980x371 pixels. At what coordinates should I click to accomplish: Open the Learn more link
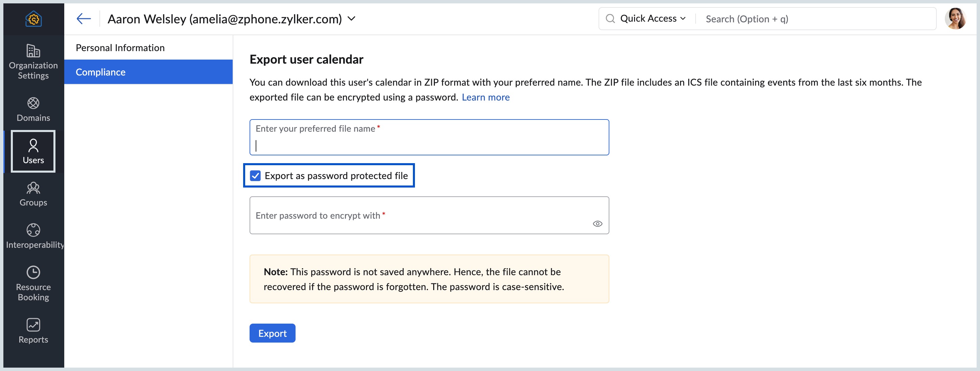(486, 97)
